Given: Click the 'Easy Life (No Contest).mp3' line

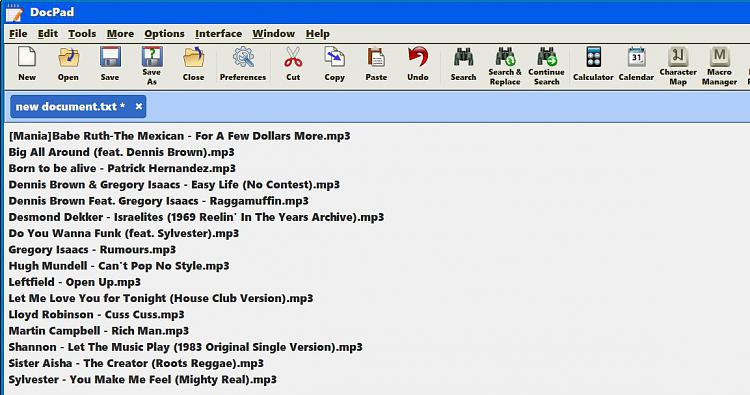Looking at the screenshot, I should pos(174,185).
